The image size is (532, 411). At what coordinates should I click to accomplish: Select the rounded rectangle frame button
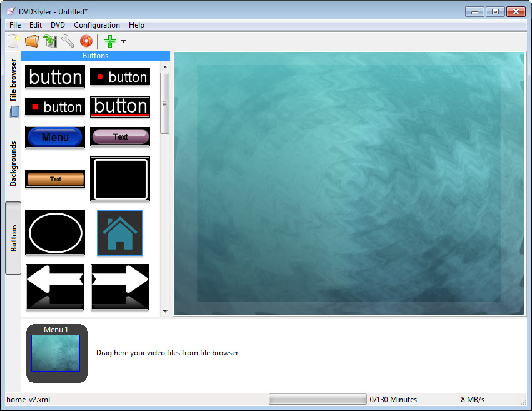pyautogui.click(x=120, y=179)
